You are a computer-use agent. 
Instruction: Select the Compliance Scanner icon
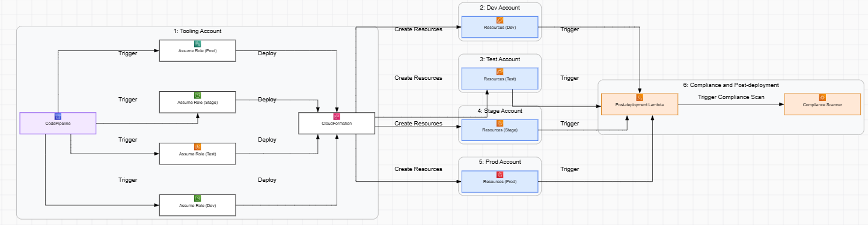[x=822, y=97]
